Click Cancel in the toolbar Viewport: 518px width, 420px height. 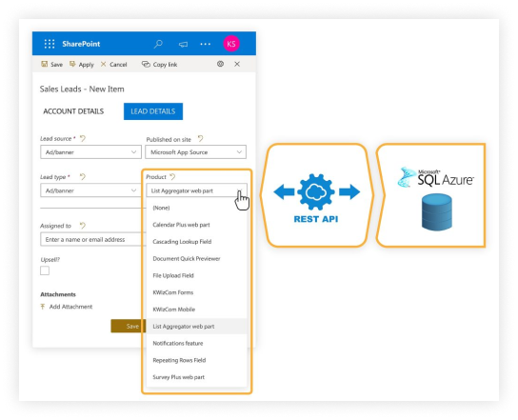coord(113,65)
